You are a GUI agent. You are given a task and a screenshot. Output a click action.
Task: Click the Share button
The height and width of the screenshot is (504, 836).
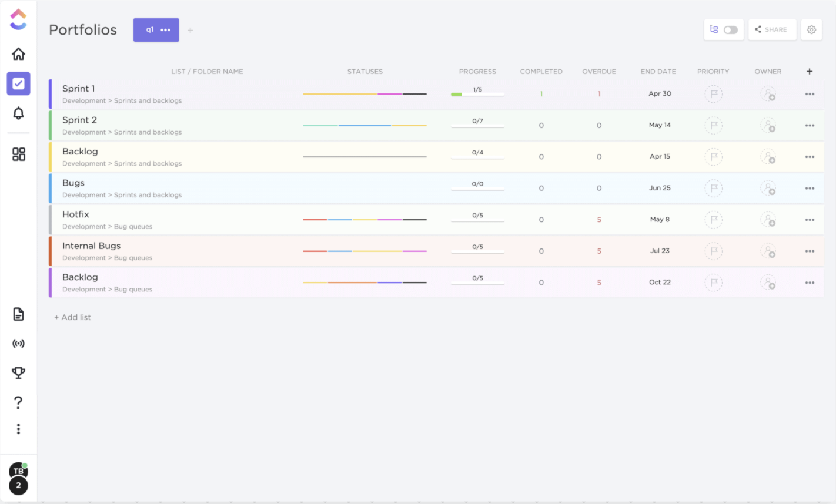(772, 29)
